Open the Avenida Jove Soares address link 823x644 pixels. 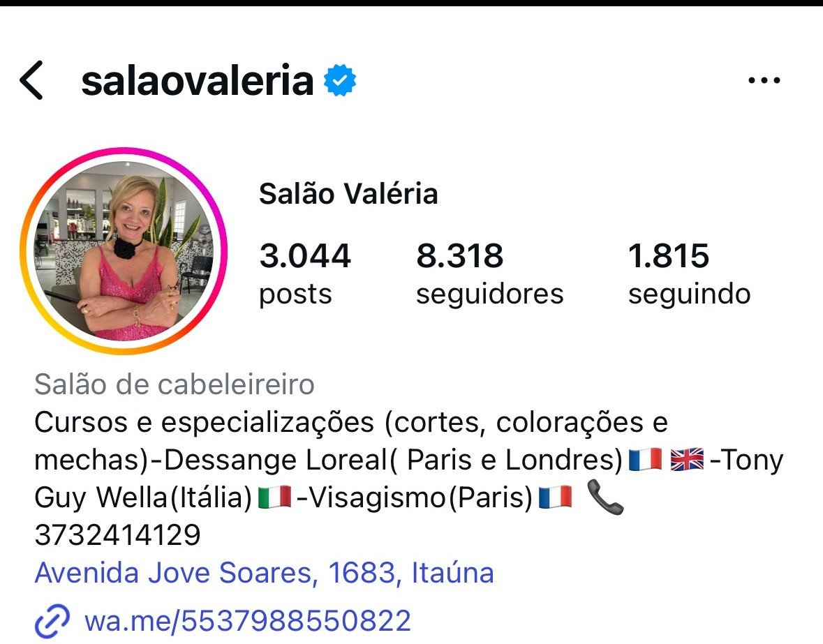coord(264,573)
